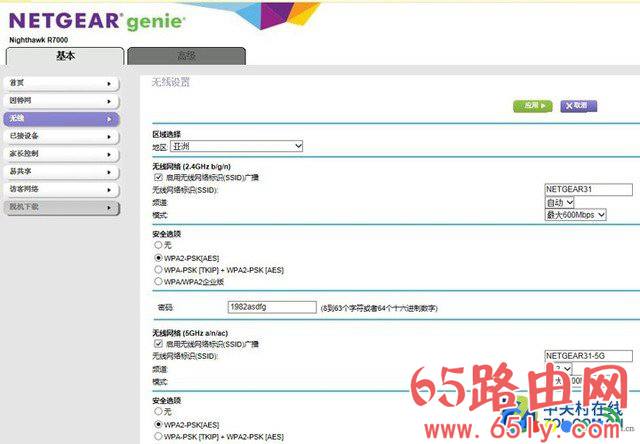Select WPA-PSK [TKIP] + WPA2-PSK [AES] for 5GHz
Screen dimensions: 640x444
tap(158, 436)
